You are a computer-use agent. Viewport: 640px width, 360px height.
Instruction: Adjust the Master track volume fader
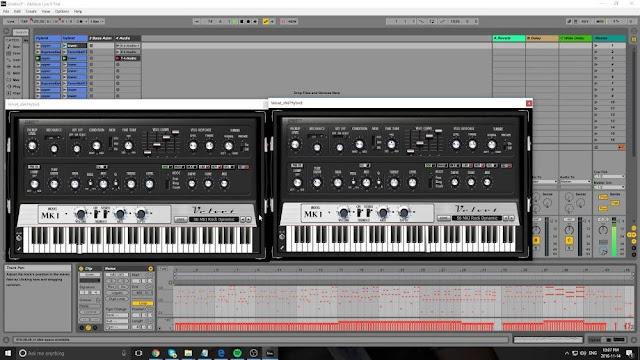(x=613, y=237)
